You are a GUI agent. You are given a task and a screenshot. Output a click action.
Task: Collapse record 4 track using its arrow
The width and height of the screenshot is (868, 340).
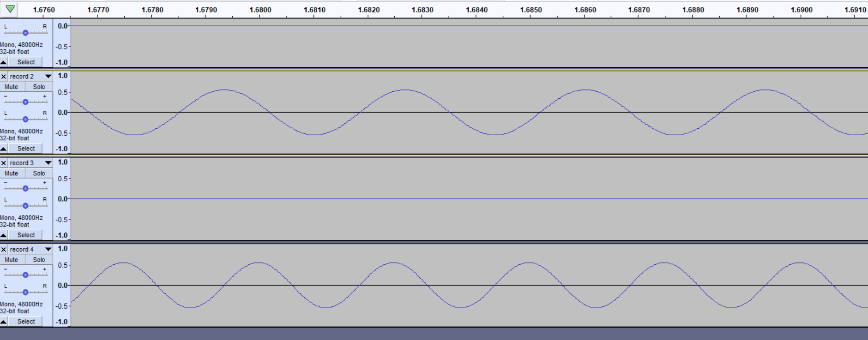tap(4, 322)
